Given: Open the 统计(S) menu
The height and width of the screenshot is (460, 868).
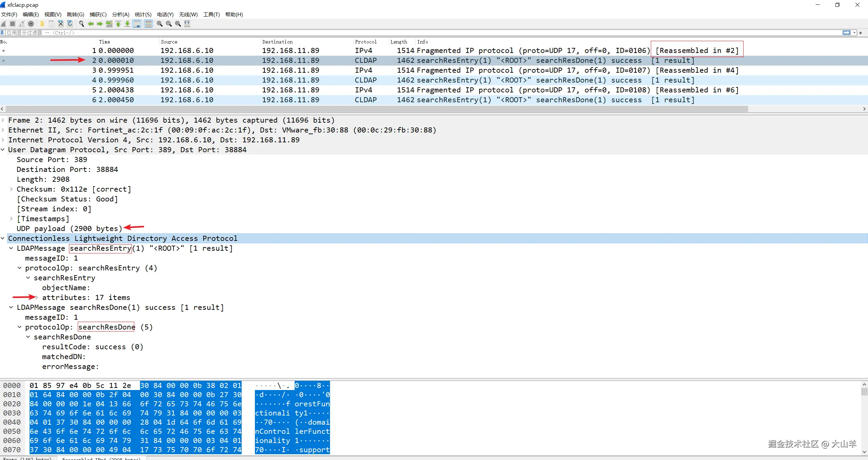Looking at the screenshot, I should 143,14.
